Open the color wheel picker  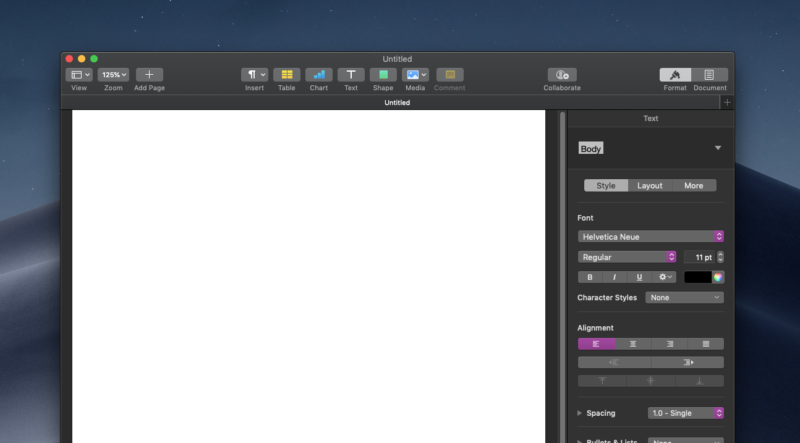718,277
